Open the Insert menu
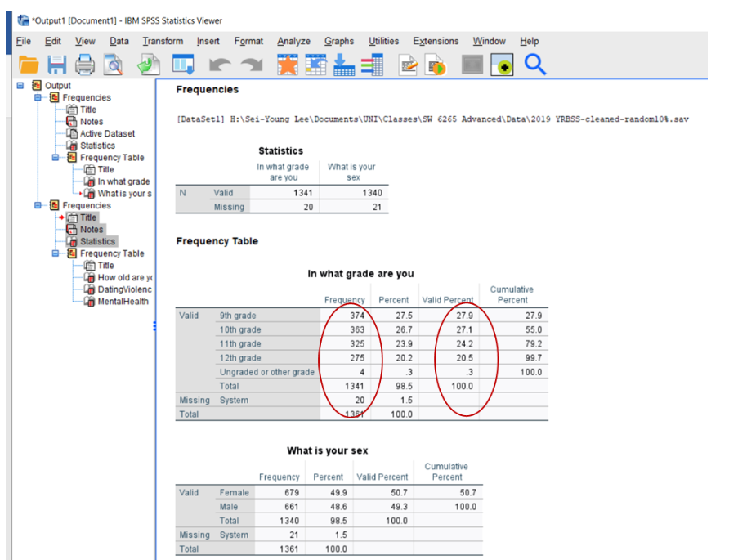This screenshot has width=729, height=560. tap(208, 41)
